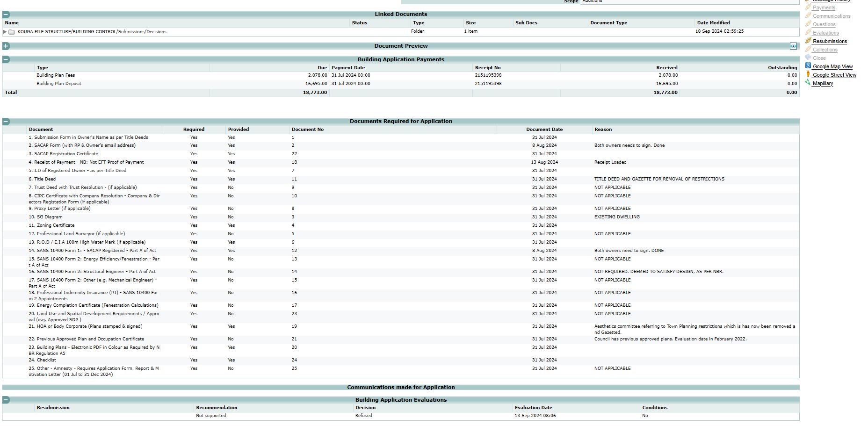Click the Evaluations pencil icon
Viewport: 868px width, 426px height.
[808, 32]
